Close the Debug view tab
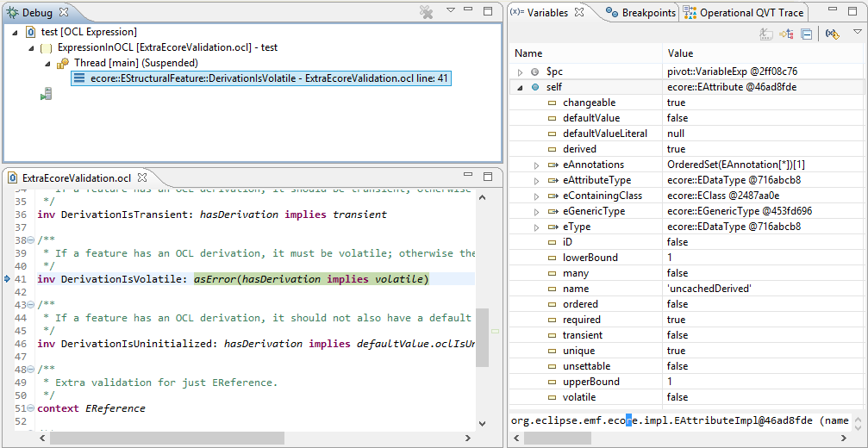Viewport: 868px width, 448px height. (x=63, y=11)
